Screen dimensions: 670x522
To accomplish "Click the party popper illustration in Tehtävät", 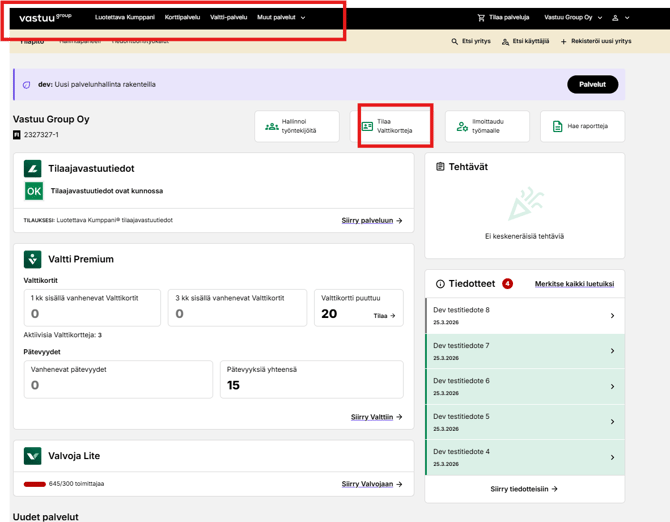I will pyautogui.click(x=526, y=204).
